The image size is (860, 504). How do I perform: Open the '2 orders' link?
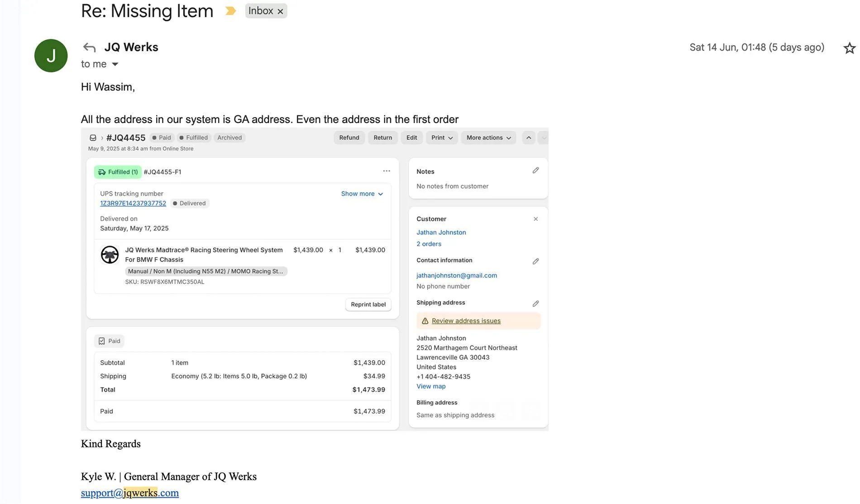pyautogui.click(x=429, y=244)
